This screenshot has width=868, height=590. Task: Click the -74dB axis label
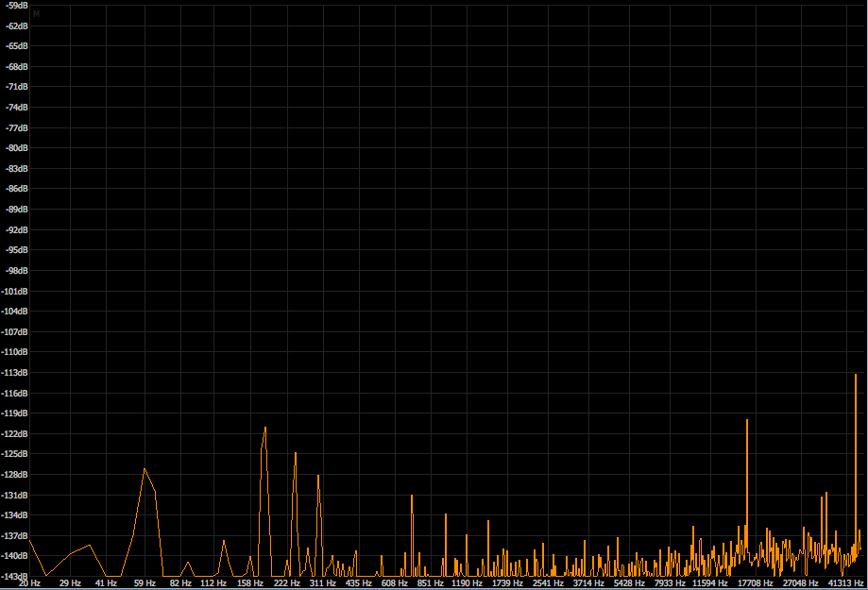click(x=17, y=108)
